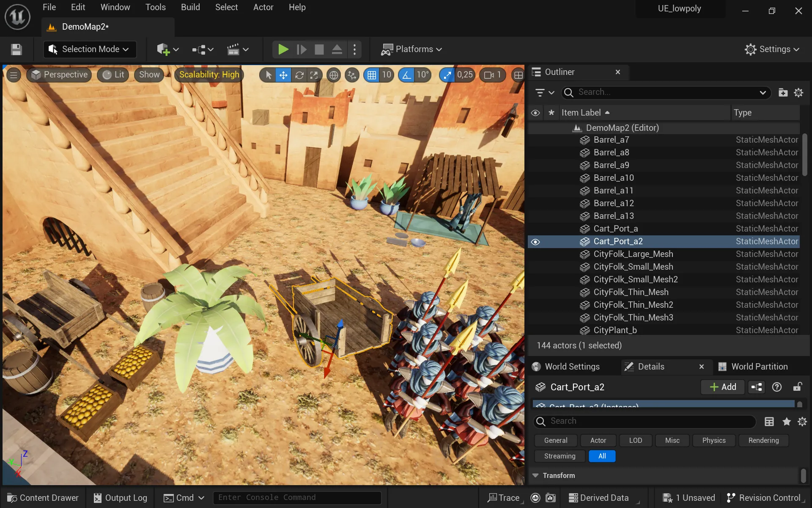Image resolution: width=812 pixels, height=508 pixels.
Task: Create new folder in Outliner
Action: coord(783,93)
